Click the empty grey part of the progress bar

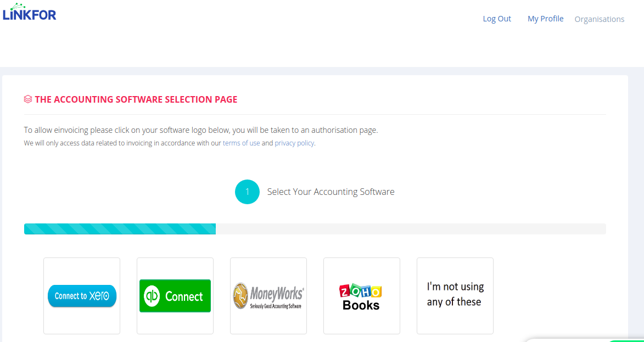pos(411,229)
